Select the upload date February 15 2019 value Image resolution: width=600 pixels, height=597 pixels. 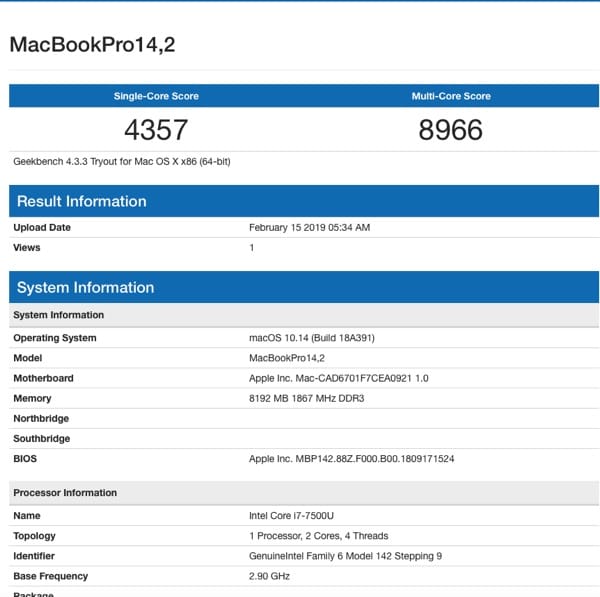tap(309, 227)
